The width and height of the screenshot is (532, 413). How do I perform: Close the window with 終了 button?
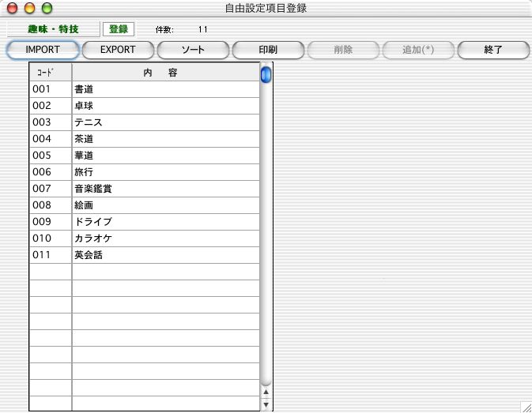493,50
